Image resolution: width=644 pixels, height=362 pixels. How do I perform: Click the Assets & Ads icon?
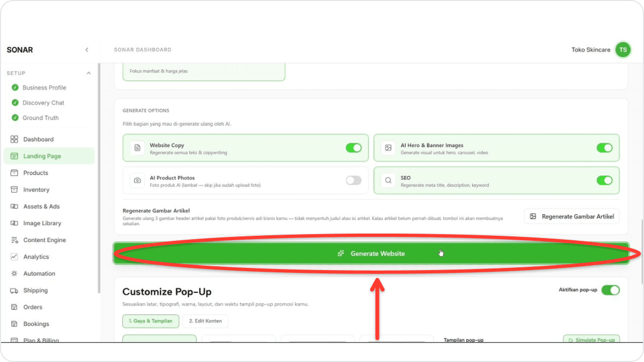point(14,206)
